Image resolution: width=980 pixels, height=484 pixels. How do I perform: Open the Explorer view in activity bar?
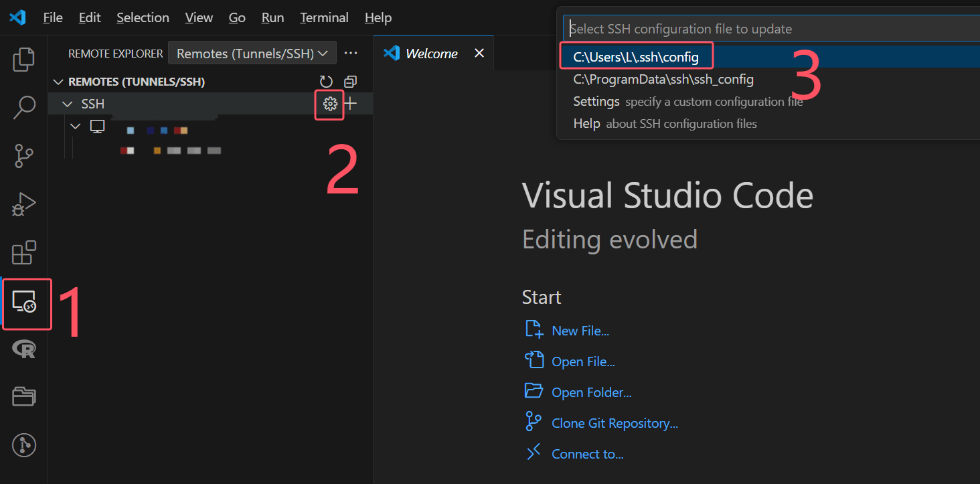tap(24, 60)
